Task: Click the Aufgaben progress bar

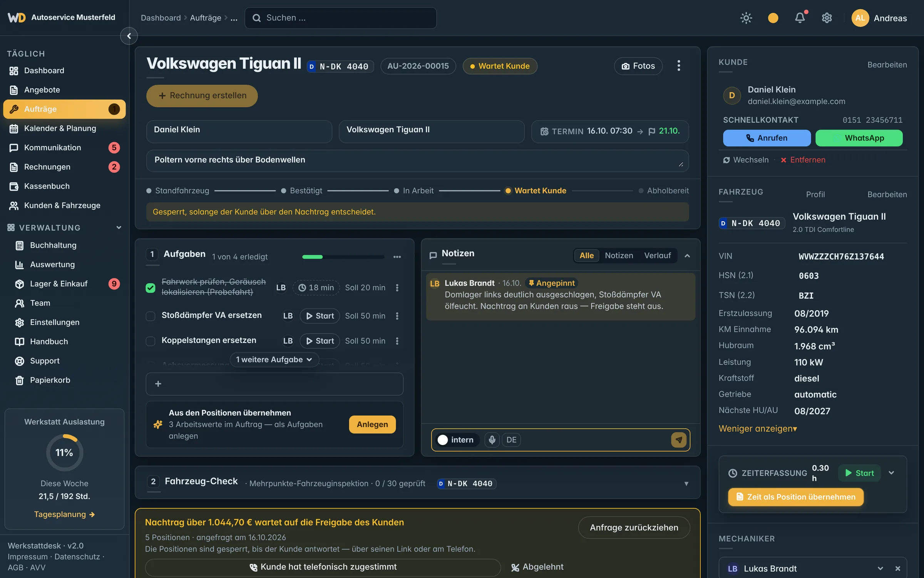Action: coord(343,257)
